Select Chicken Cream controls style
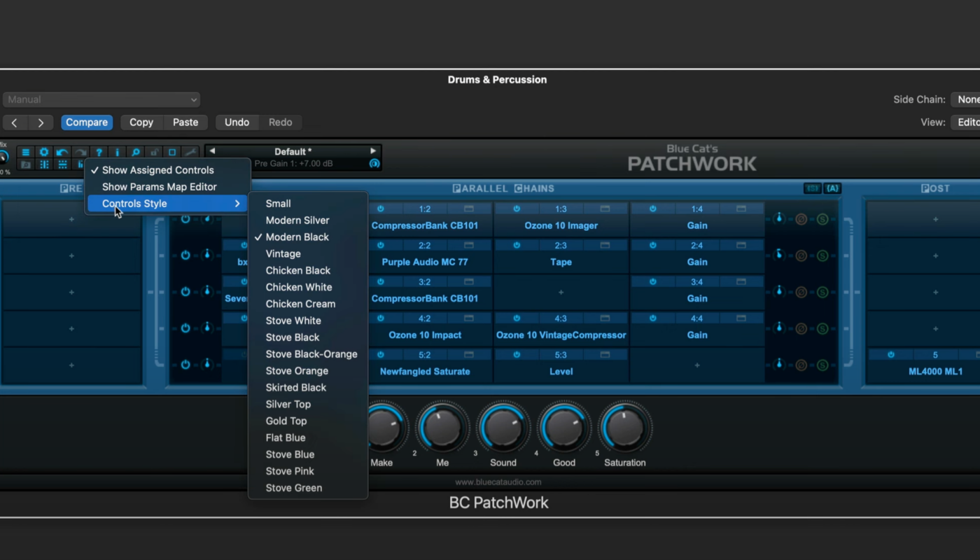The height and width of the screenshot is (560, 980). pos(308,304)
